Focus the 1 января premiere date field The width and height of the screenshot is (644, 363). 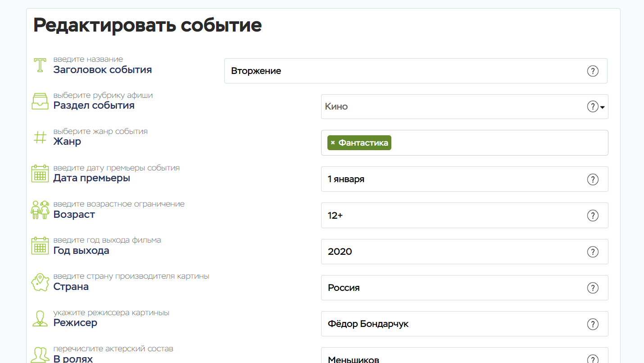(x=450, y=179)
